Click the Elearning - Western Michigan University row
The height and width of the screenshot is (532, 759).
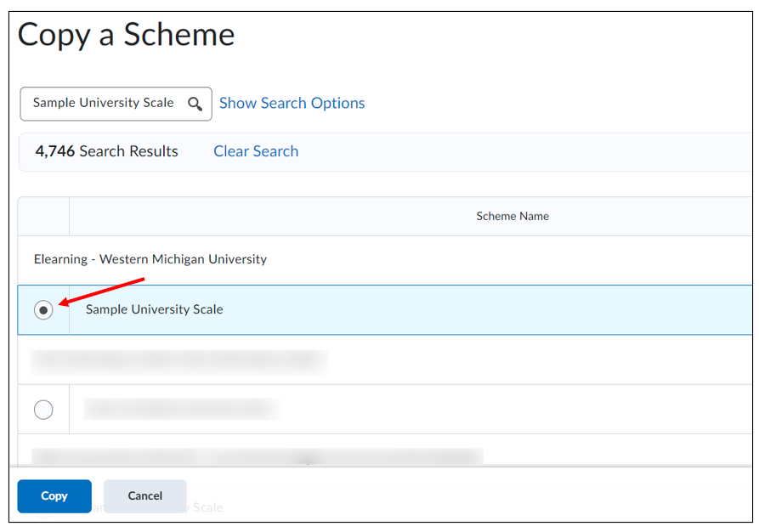[150, 259]
